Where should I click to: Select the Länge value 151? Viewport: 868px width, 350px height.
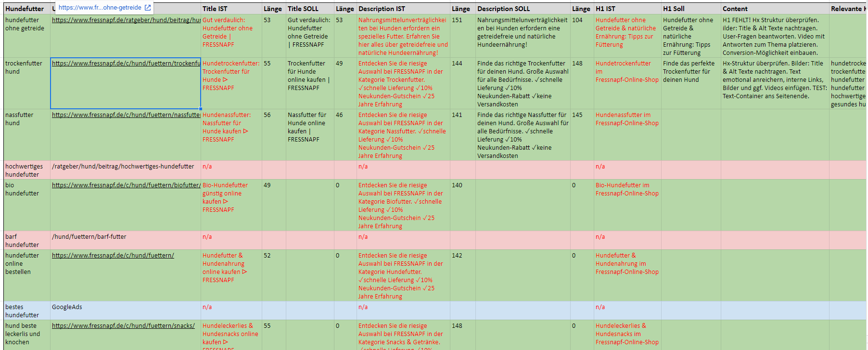(x=463, y=36)
